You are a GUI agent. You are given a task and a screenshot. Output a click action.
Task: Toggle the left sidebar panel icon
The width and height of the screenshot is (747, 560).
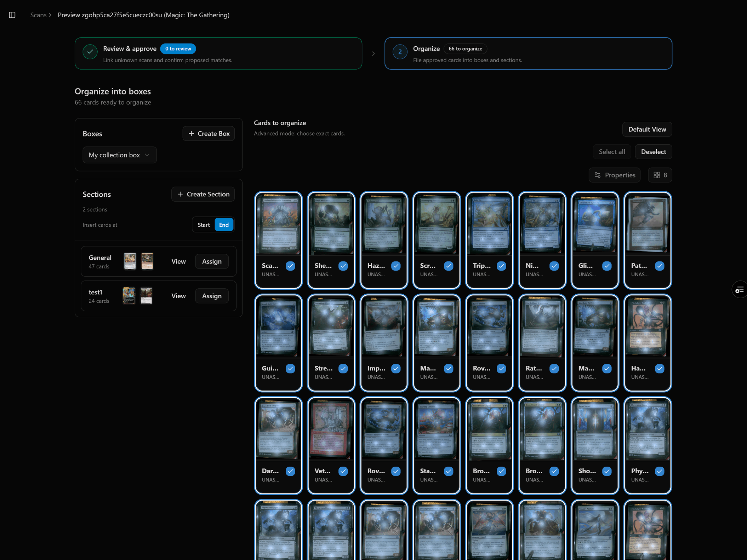(12, 15)
